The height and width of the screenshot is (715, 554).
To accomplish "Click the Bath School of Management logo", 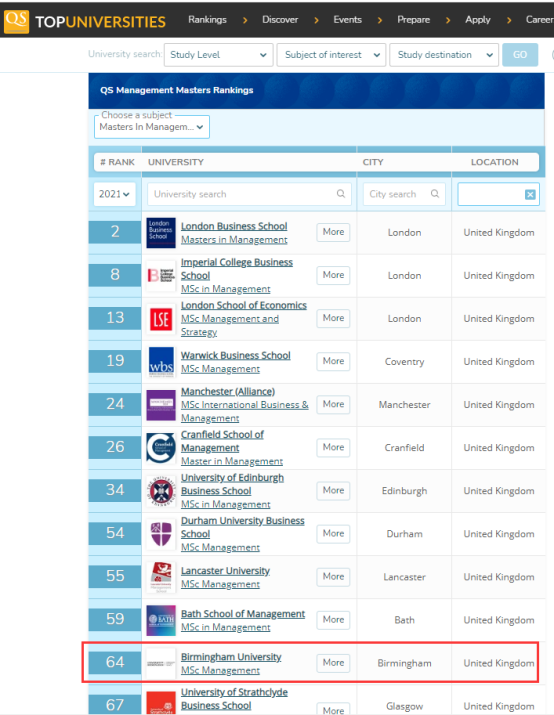I will tap(161, 620).
